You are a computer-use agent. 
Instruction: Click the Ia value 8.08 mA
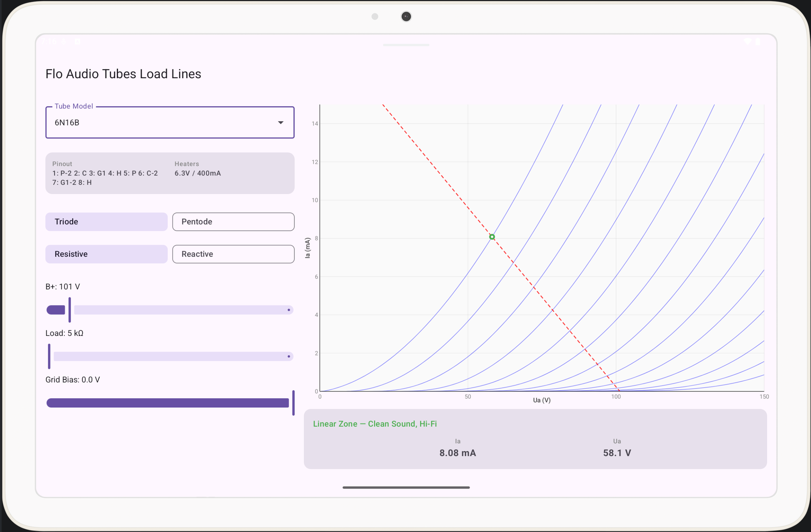[x=458, y=453]
